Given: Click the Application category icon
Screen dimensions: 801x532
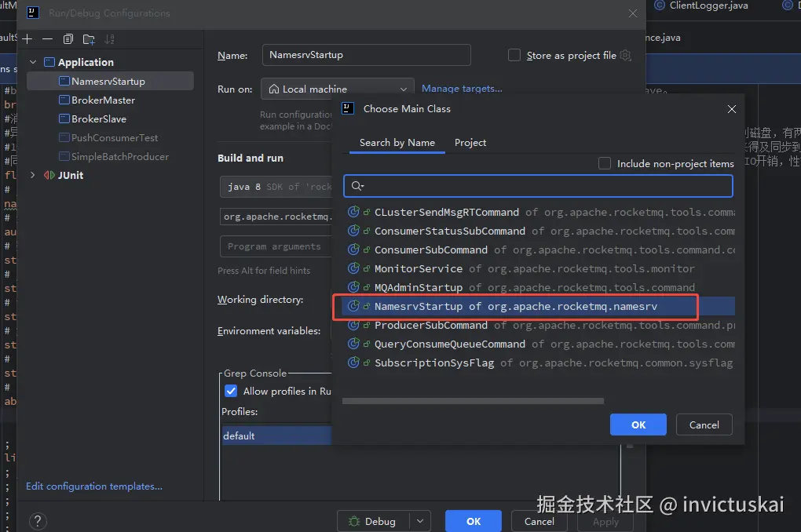Looking at the screenshot, I should tap(49, 62).
